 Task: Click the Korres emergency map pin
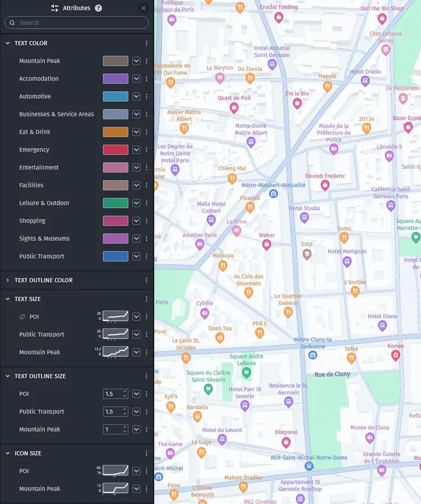tap(396, 355)
